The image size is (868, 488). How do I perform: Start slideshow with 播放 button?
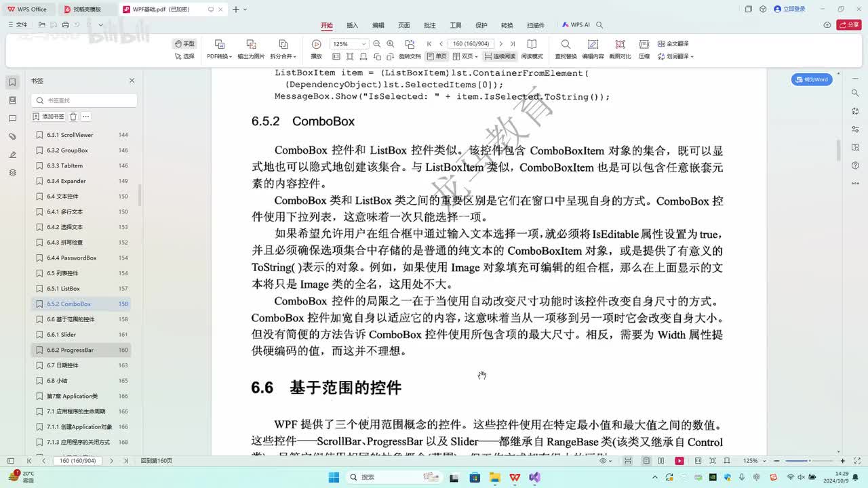316,49
